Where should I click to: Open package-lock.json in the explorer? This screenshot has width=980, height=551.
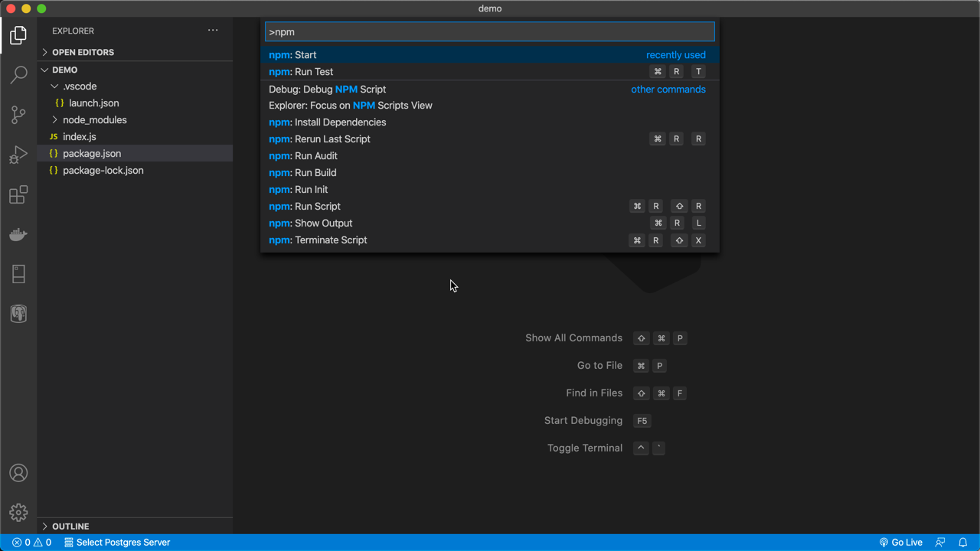pyautogui.click(x=135, y=171)
